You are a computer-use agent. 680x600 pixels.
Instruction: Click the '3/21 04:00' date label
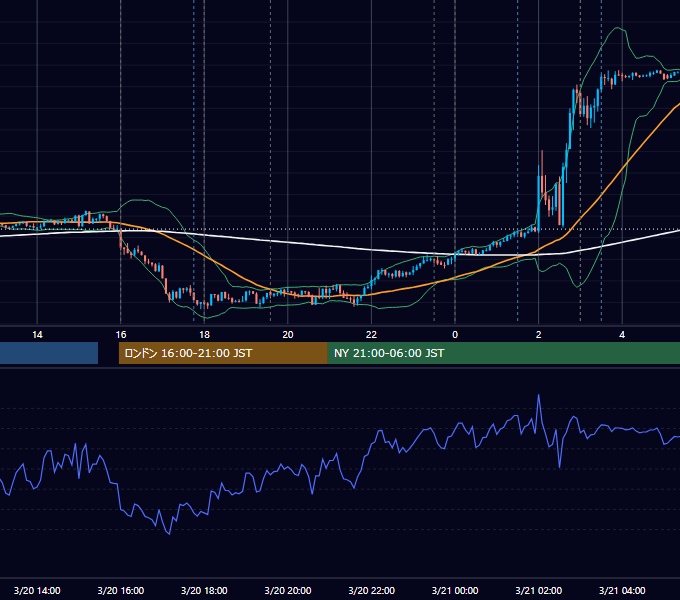coord(622,590)
